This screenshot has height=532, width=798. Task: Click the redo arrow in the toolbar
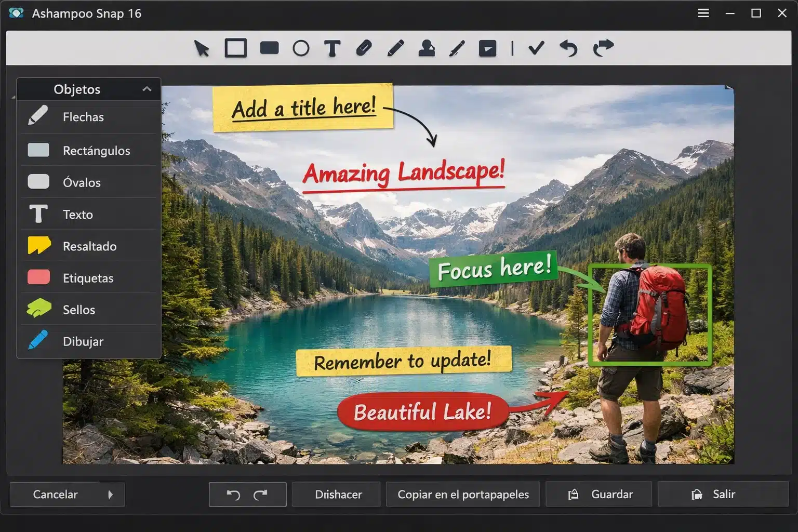pos(602,48)
